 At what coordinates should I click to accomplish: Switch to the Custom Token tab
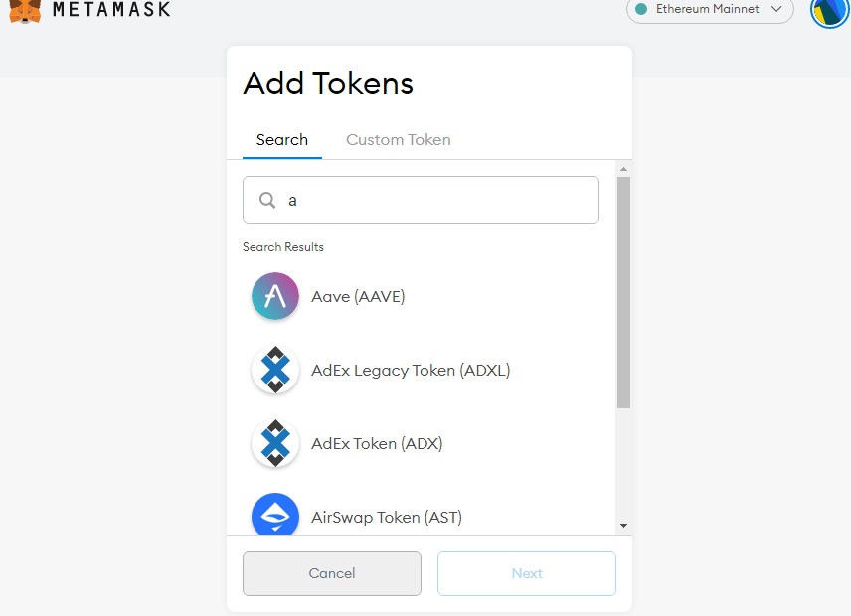[399, 140]
